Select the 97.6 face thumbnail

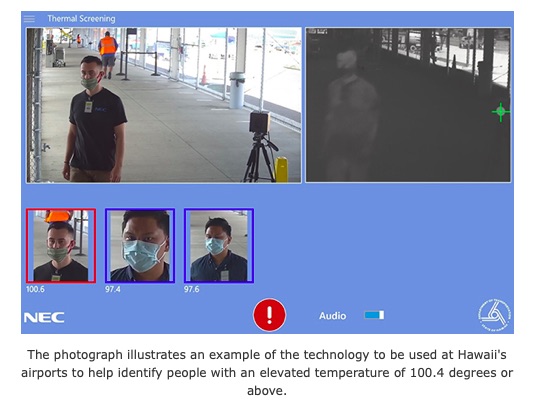point(219,246)
